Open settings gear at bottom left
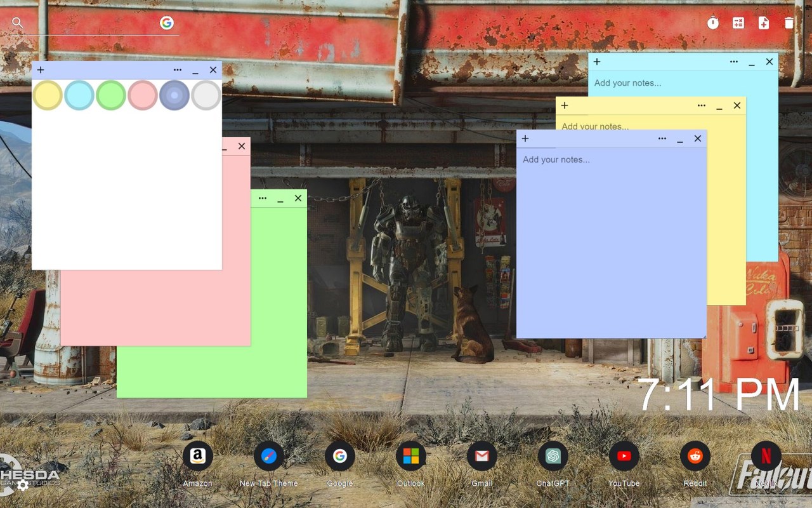812x508 pixels. [x=23, y=486]
